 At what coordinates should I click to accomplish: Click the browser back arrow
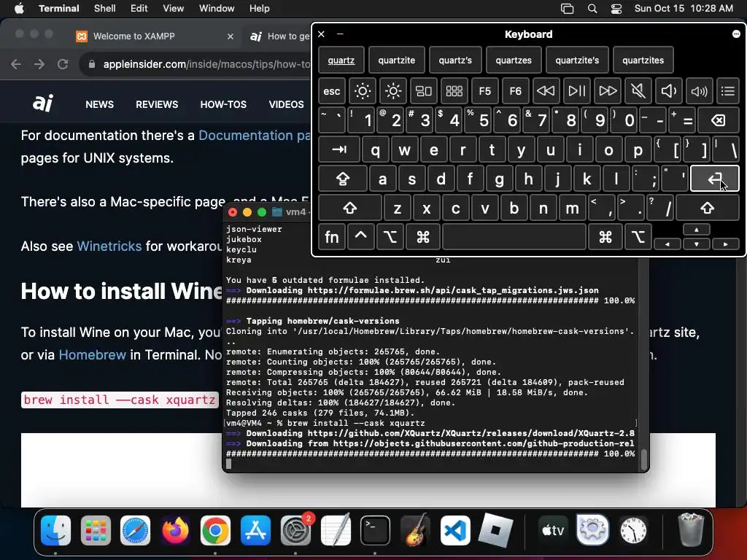[16, 64]
